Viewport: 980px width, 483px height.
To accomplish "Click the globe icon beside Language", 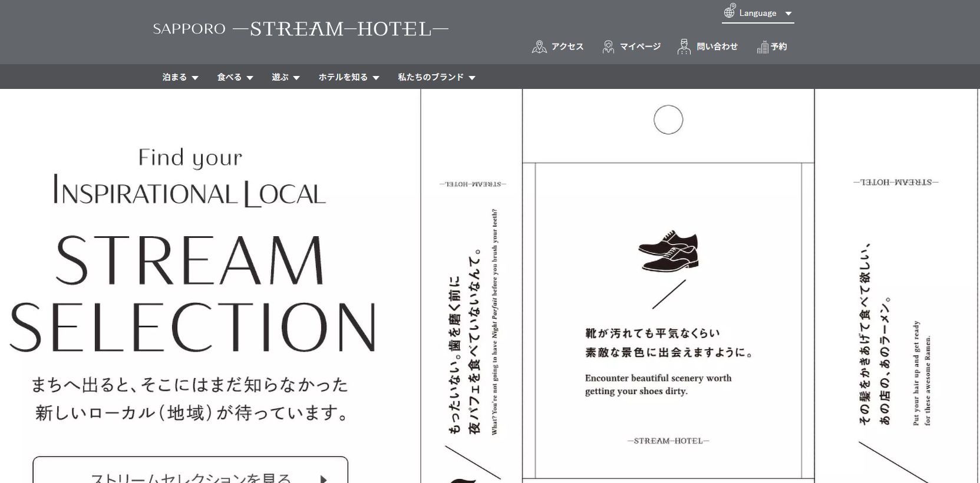I will click(x=730, y=11).
